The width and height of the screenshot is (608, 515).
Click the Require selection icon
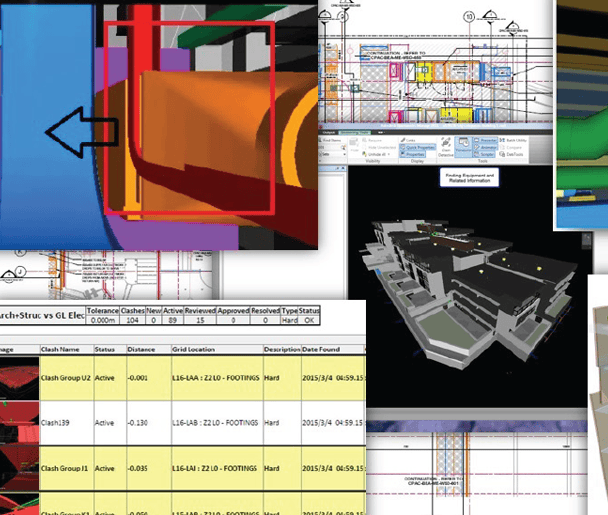coord(364,140)
